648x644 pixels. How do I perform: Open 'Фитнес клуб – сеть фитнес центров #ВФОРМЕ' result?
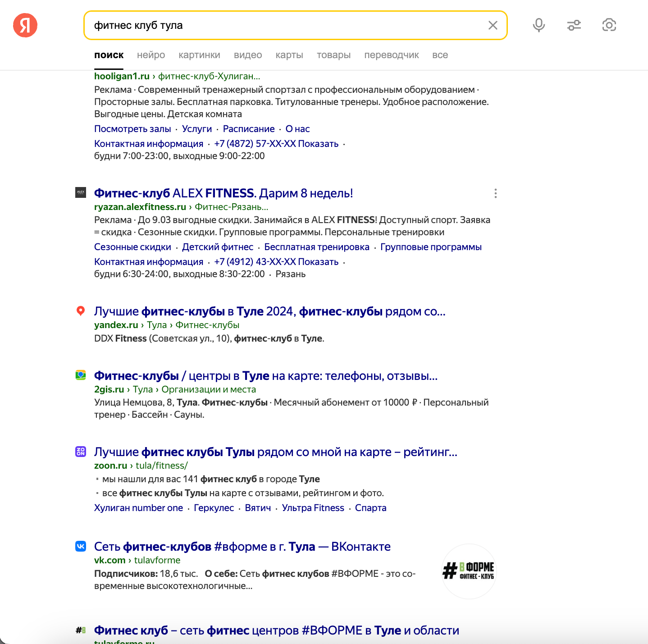(x=277, y=630)
